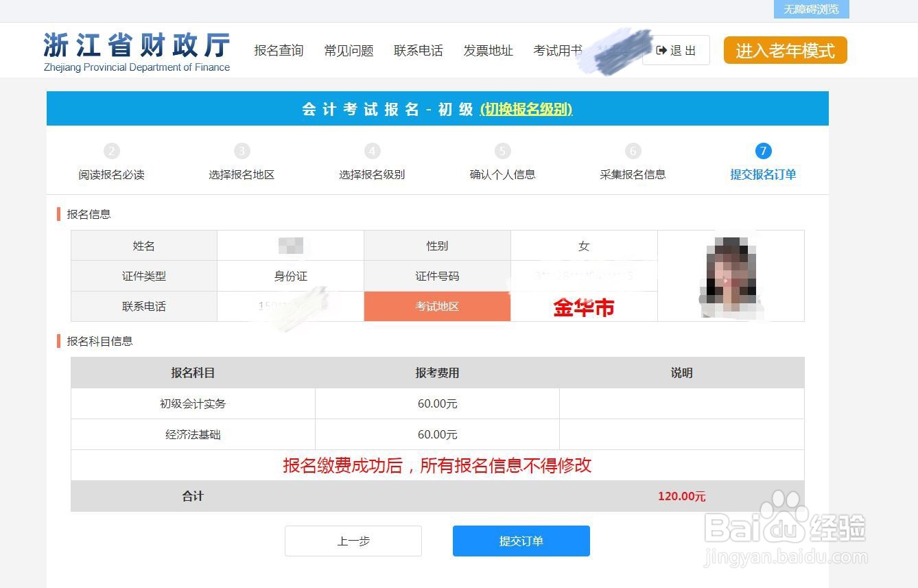The image size is (918, 588).
Task: Click step 3 circle above 选择报名地区
Action: pos(242,151)
